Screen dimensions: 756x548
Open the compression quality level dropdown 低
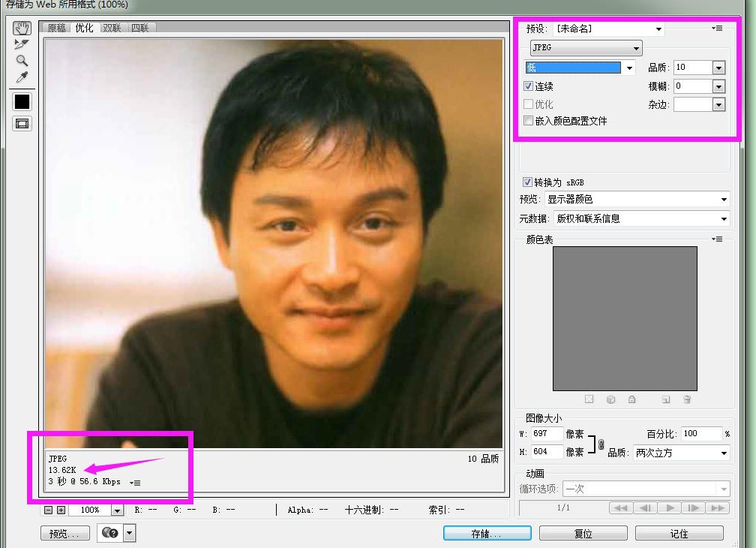pyautogui.click(x=580, y=68)
